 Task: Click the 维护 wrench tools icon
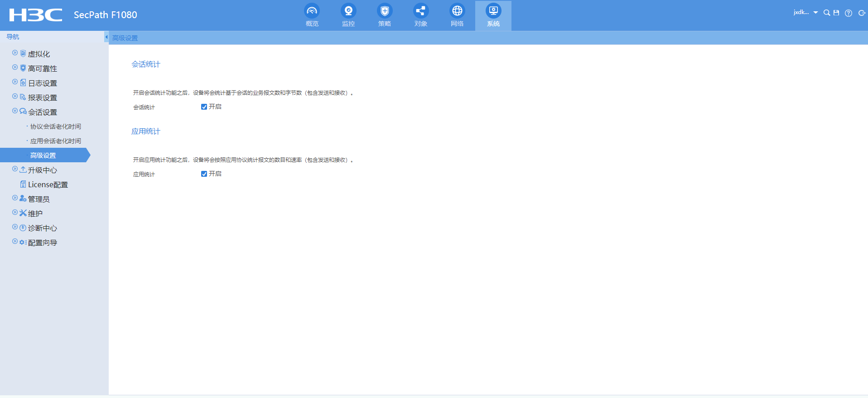coord(23,213)
